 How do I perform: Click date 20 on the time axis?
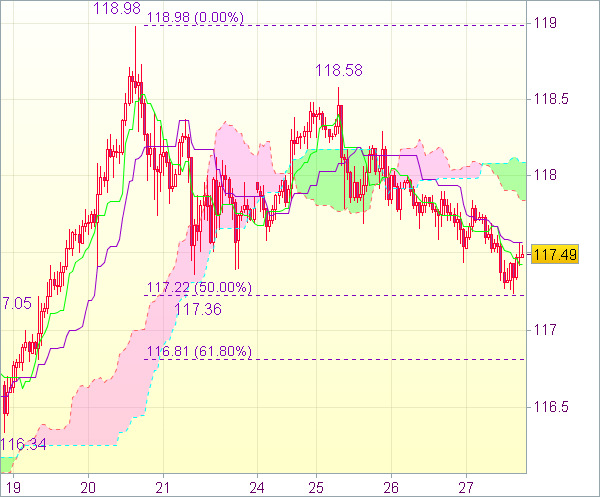point(88,488)
